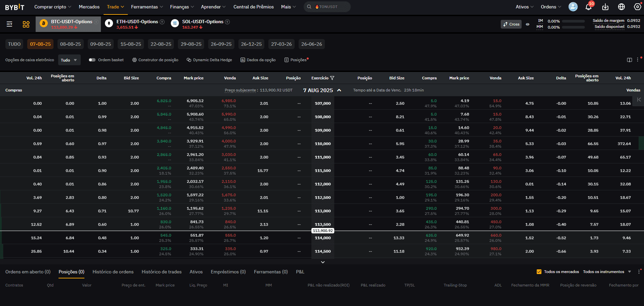Expand the Ordens dropdown

coord(551,7)
